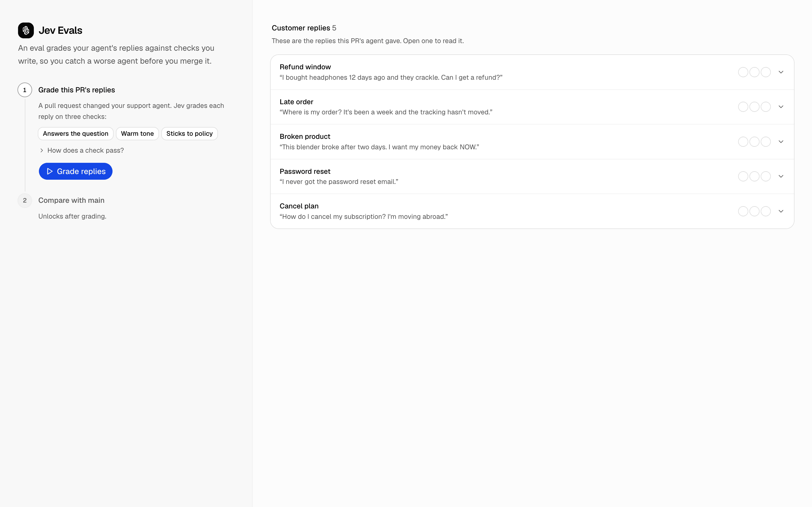Click middle check circle on Late order row
This screenshot has height=507, width=812.
[x=754, y=107]
